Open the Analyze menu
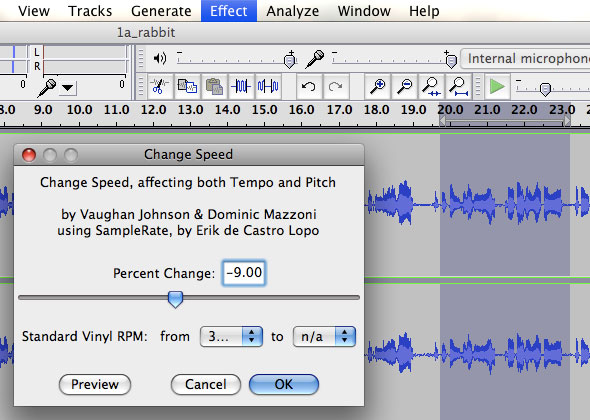This screenshot has height=420, width=590. pos(292,11)
